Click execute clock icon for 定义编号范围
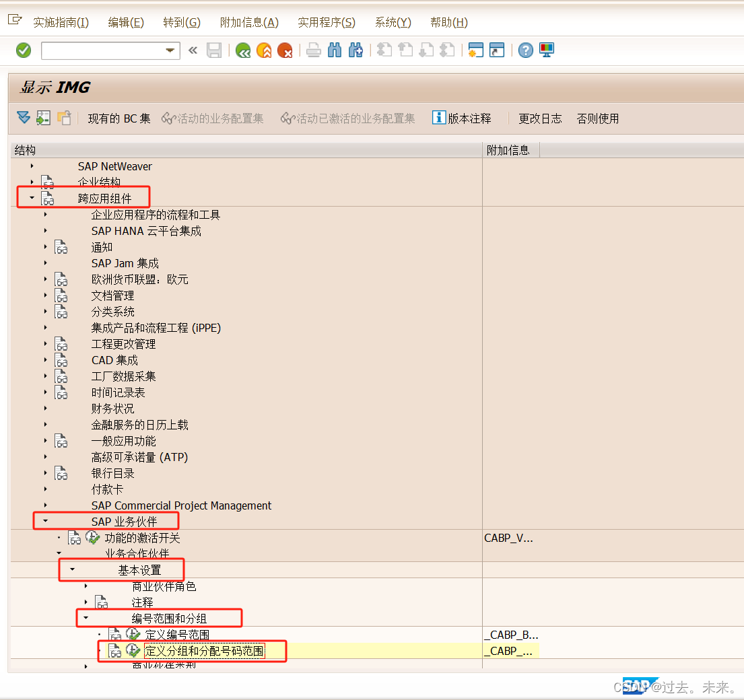This screenshot has width=744, height=700. [133, 635]
